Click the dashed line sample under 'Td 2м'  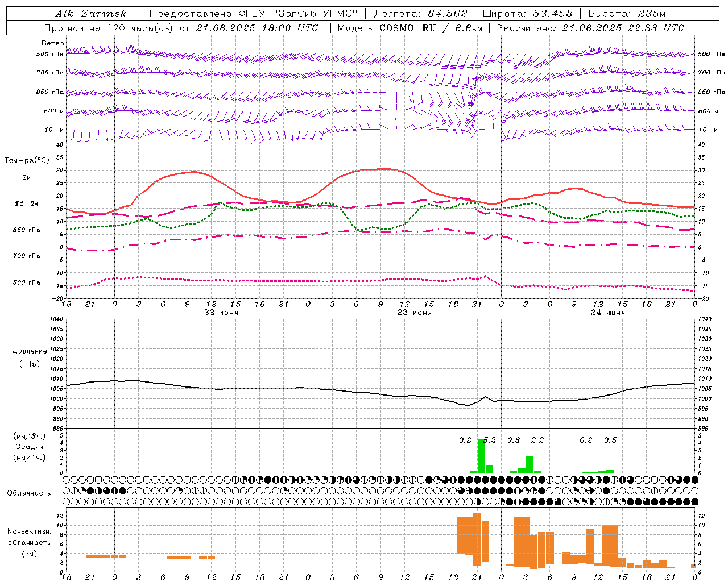(25, 210)
